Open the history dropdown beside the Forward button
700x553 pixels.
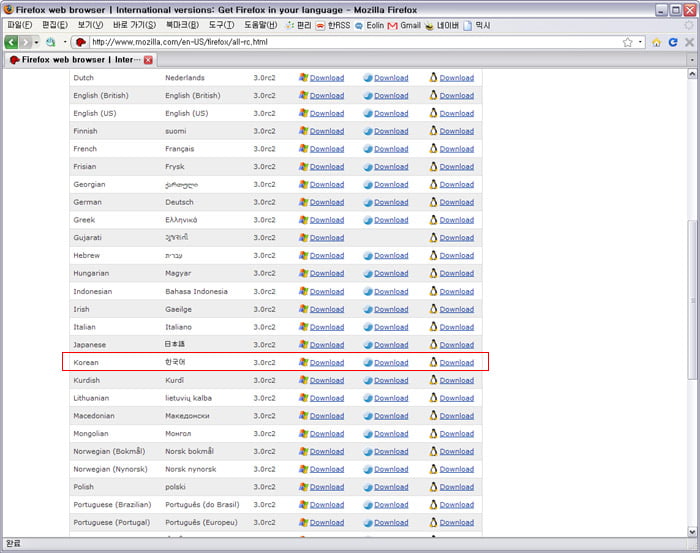[x=36, y=42]
